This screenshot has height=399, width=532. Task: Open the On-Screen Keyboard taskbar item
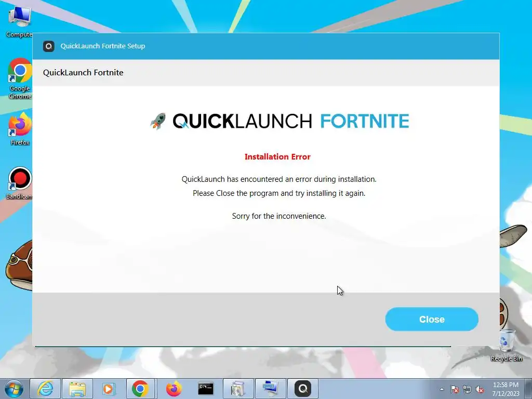pos(270,389)
